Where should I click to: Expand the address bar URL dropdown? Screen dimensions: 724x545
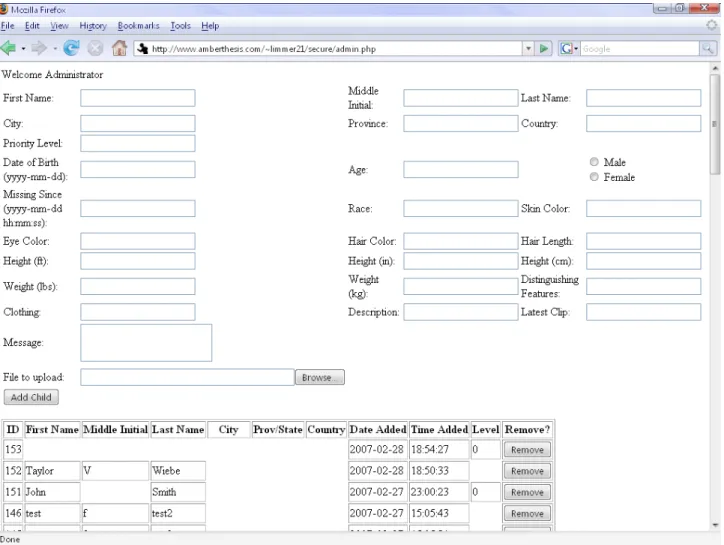528,48
